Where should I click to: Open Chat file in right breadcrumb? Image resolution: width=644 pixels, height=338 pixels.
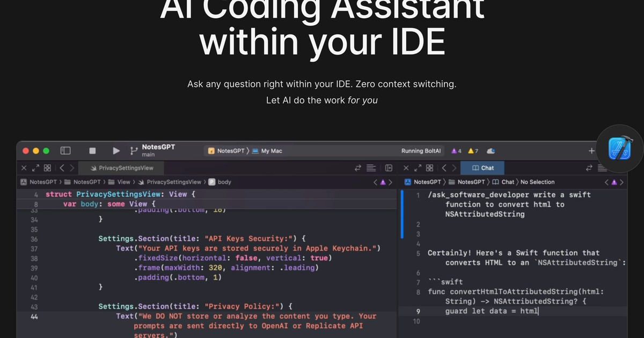503,182
